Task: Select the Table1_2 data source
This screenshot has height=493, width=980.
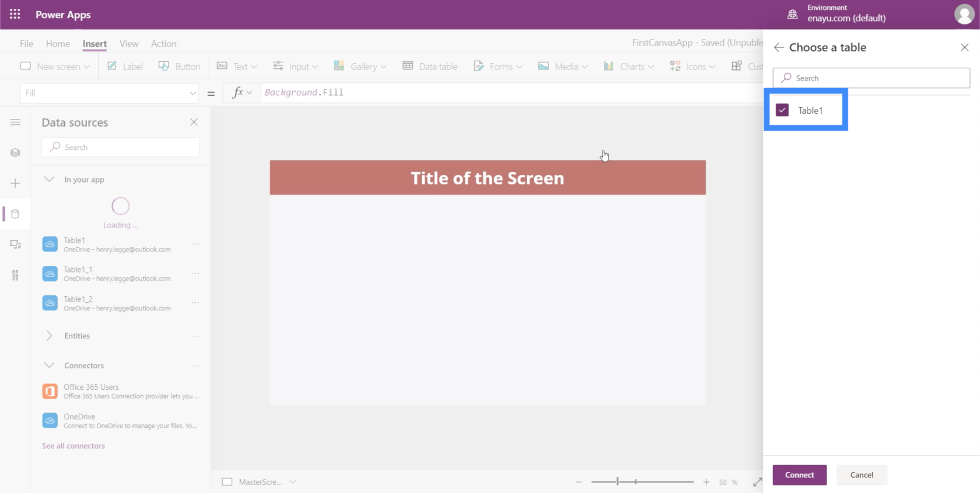Action: 117,303
